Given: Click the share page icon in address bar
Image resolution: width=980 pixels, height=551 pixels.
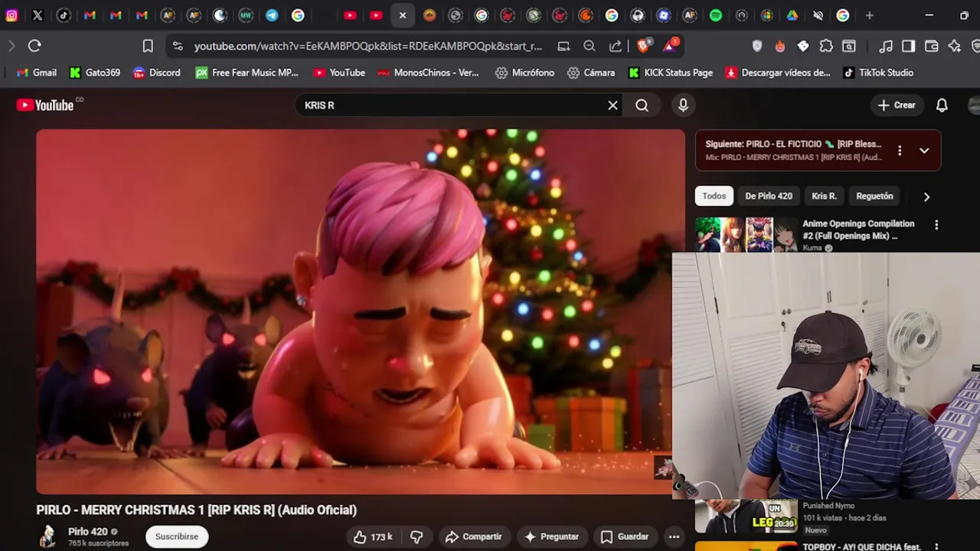Looking at the screenshot, I should 616,46.
